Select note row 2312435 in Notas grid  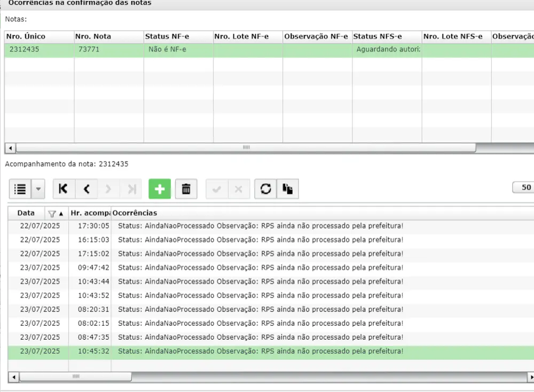pos(269,50)
